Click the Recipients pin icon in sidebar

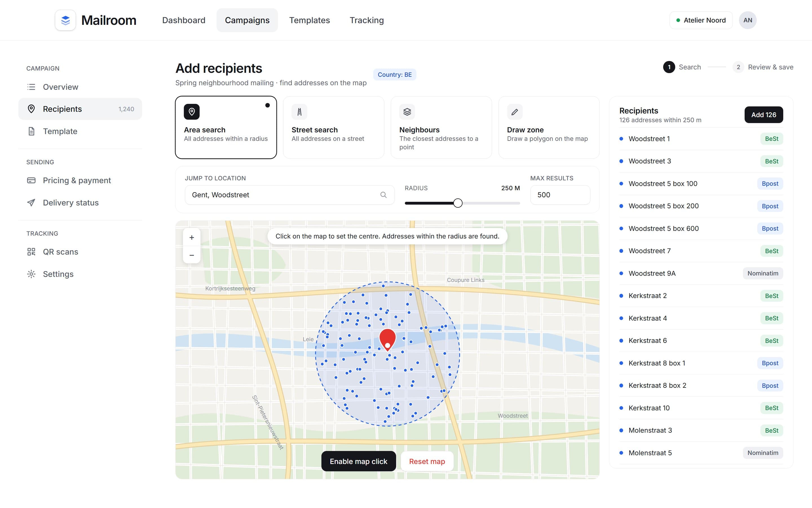coord(31,109)
